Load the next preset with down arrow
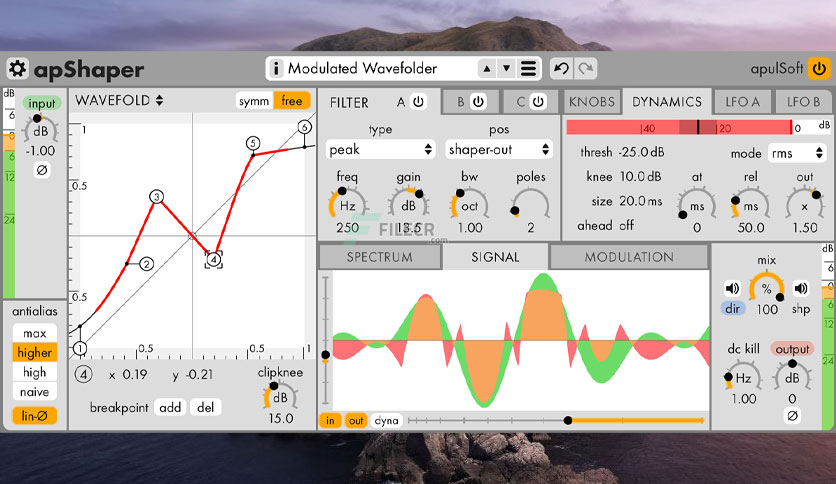Image resolution: width=836 pixels, height=484 pixels. [x=507, y=68]
